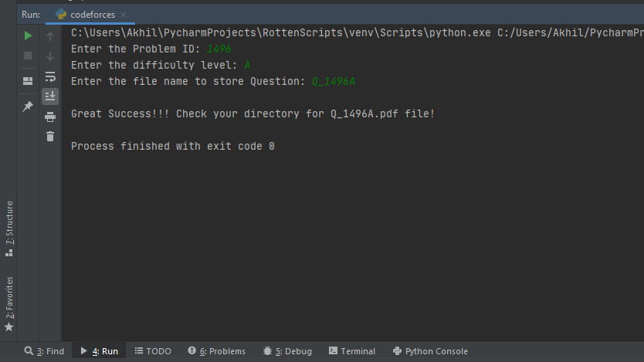This screenshot has width=644, height=362.
Task: Open the TODO tool window
Action: click(x=153, y=351)
